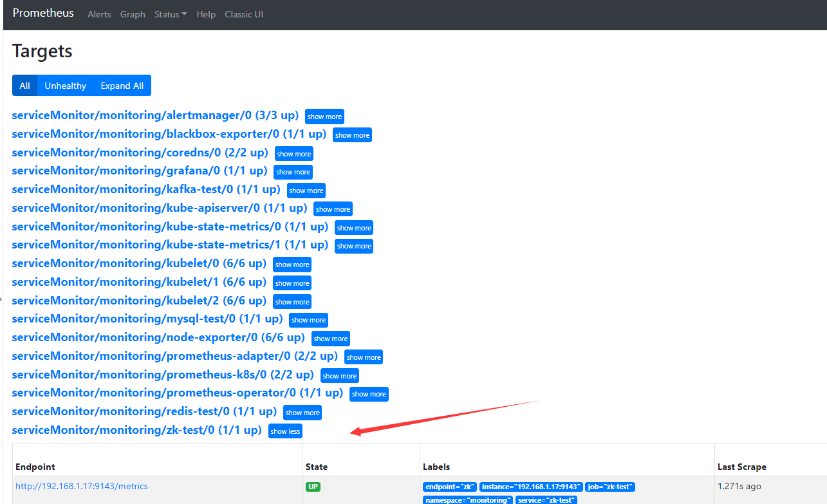Open the kube-apiserver/0 service monitor heading
The image size is (827, 504).
160,208
